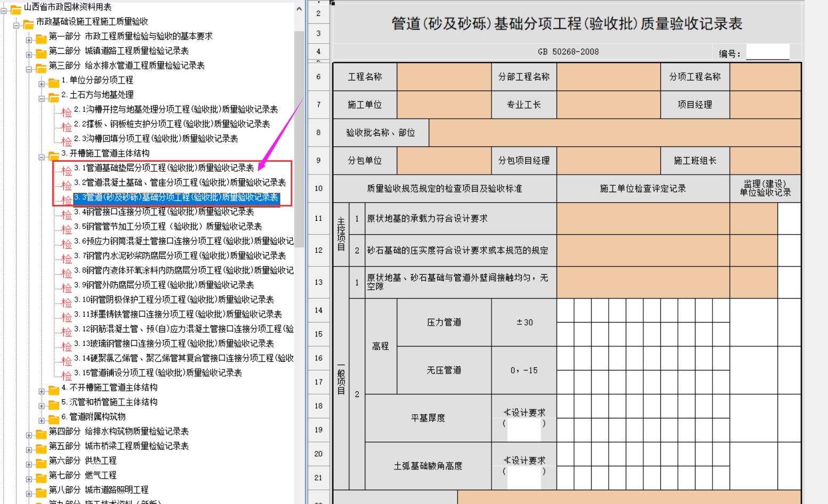
Task: Click the 检 icon beside 3.15管道铺设分项工程
Action: point(67,376)
